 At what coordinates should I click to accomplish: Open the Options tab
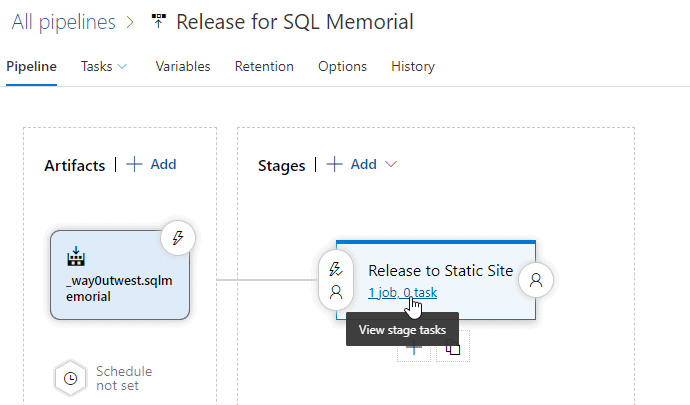click(342, 67)
